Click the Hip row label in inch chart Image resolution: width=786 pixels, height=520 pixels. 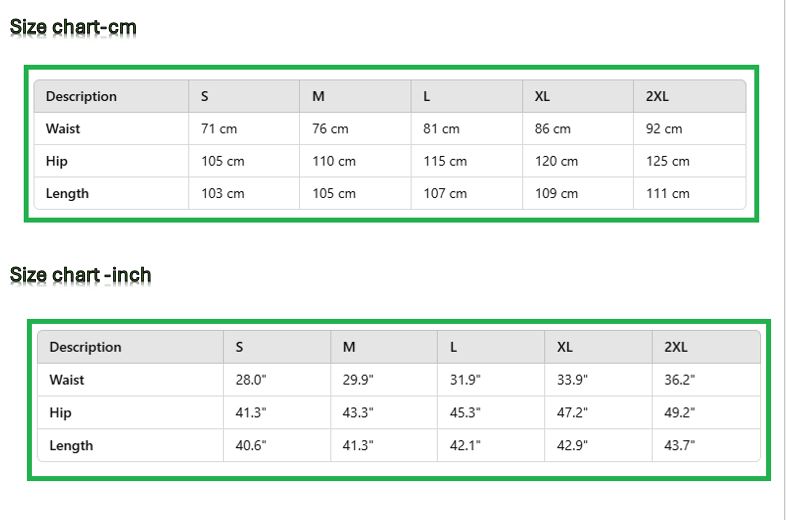61,413
